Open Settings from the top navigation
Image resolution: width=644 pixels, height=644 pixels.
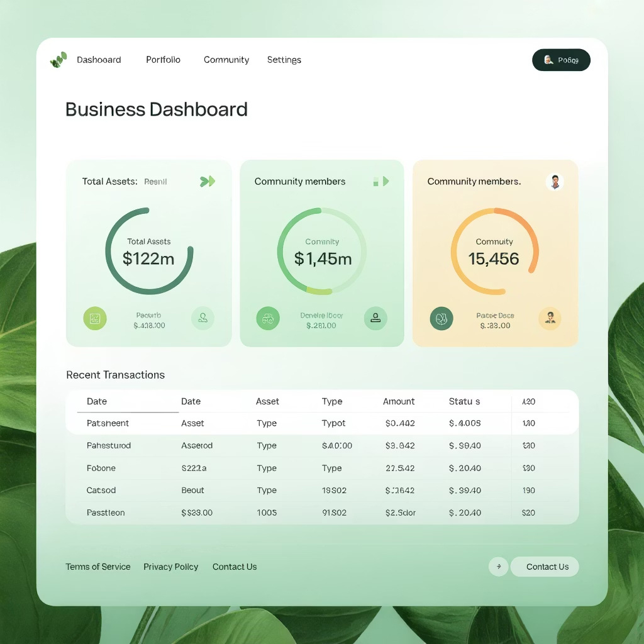[x=284, y=60]
